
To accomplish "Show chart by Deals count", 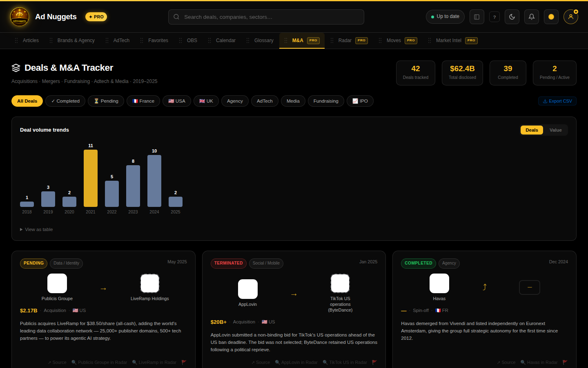I will point(532,130).
